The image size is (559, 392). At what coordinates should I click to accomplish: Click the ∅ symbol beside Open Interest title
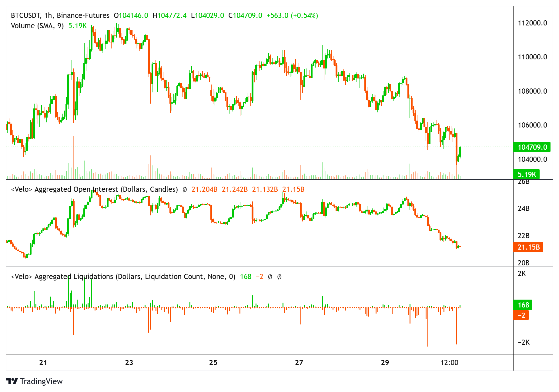(185, 190)
